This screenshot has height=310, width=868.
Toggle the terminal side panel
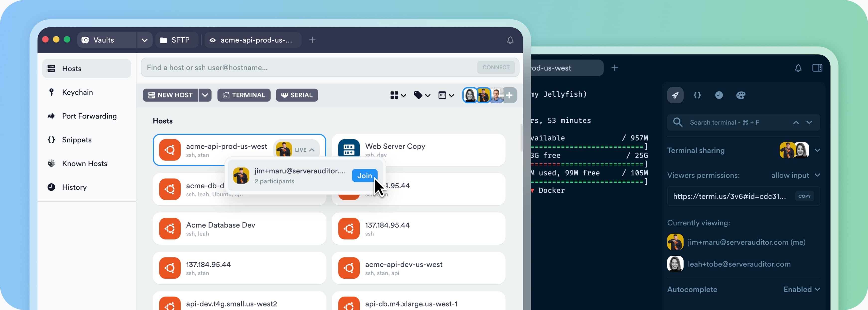point(817,68)
